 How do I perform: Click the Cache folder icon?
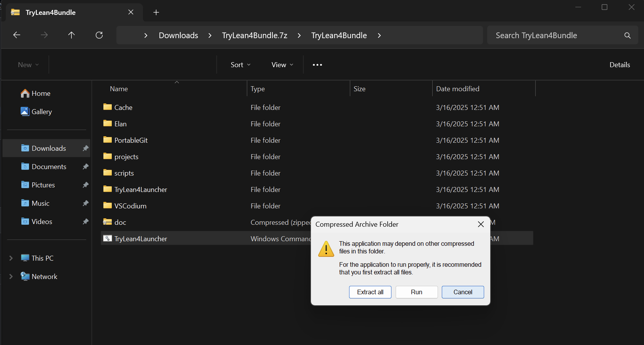(x=108, y=107)
